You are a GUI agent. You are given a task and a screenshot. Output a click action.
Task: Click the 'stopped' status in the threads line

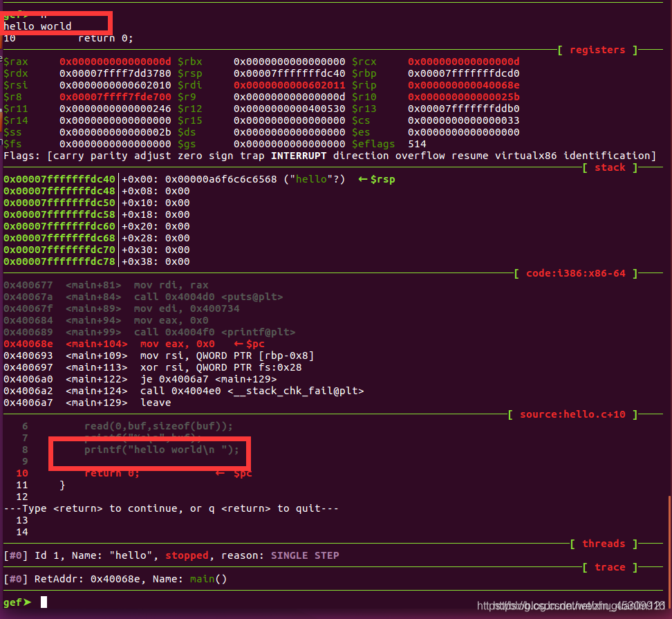pos(187,555)
